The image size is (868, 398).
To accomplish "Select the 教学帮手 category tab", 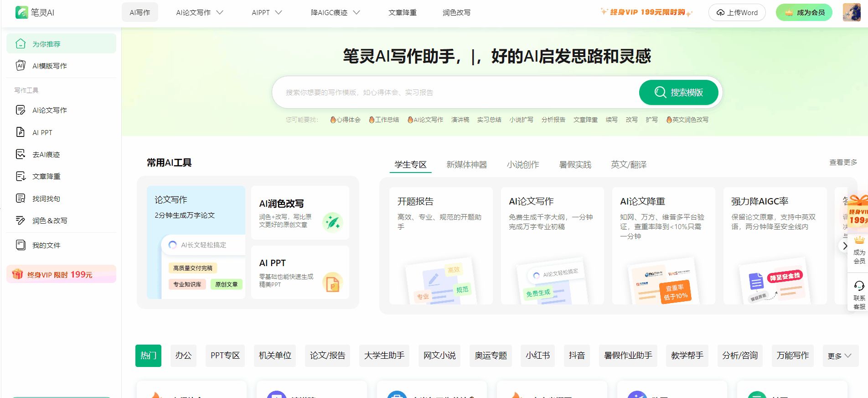I will click(687, 356).
